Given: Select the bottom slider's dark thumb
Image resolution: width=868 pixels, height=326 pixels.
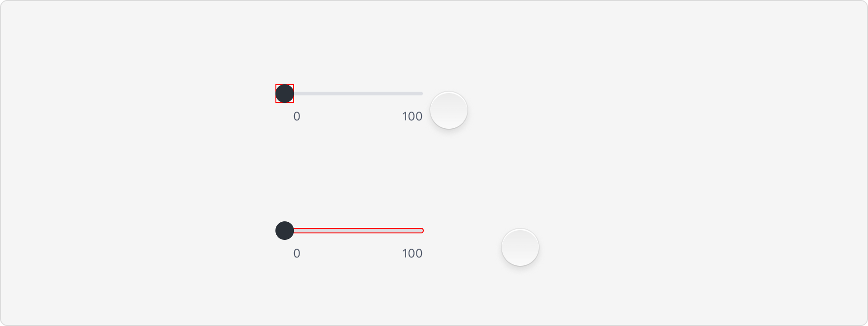Looking at the screenshot, I should tap(285, 231).
